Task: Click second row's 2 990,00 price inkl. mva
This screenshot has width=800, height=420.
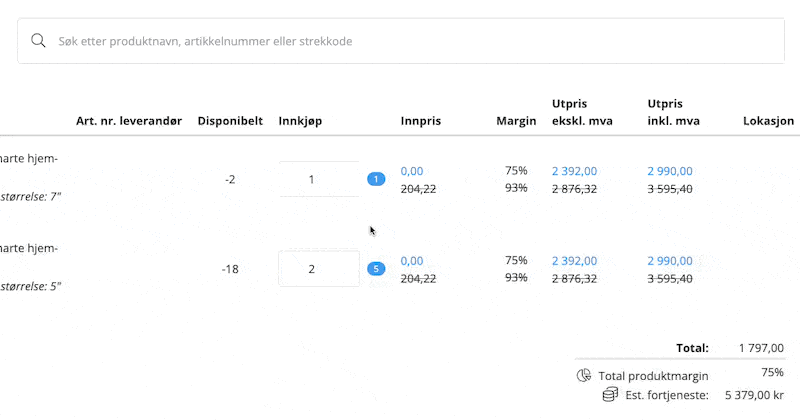Action: (x=670, y=261)
